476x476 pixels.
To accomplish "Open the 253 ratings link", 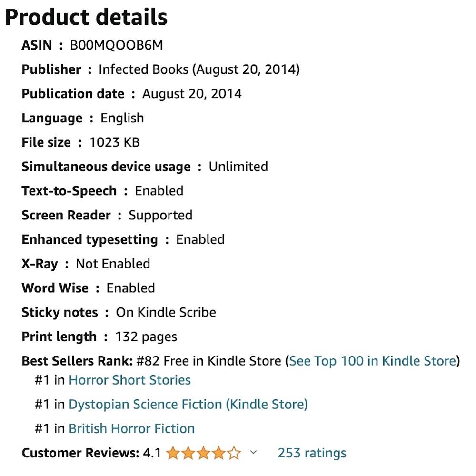I will click(312, 453).
